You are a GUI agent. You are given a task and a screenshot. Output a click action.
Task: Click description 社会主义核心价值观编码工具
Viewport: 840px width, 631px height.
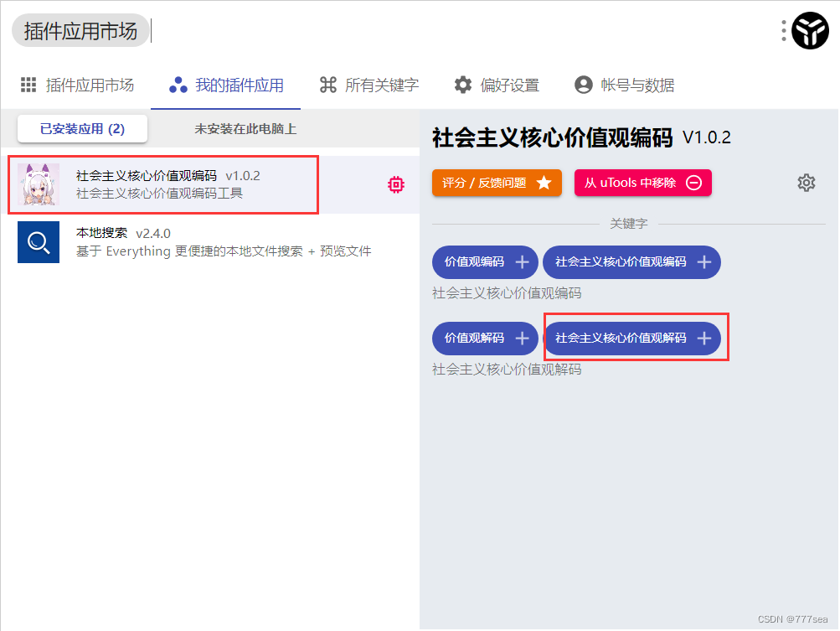point(159,193)
